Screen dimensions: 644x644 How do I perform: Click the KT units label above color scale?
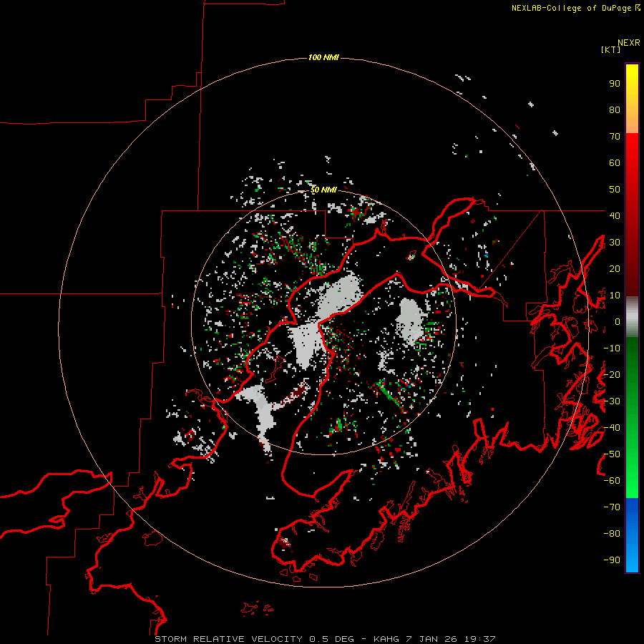click(610, 49)
